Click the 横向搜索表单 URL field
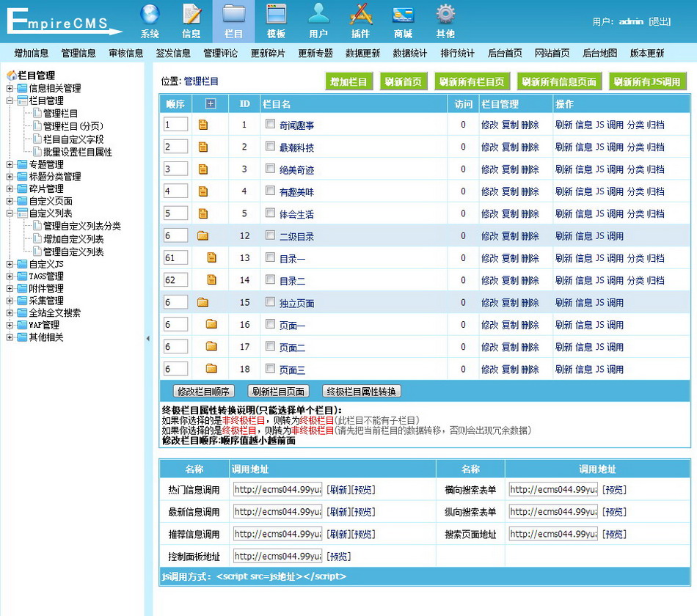The height and width of the screenshot is (616, 697). click(553, 490)
